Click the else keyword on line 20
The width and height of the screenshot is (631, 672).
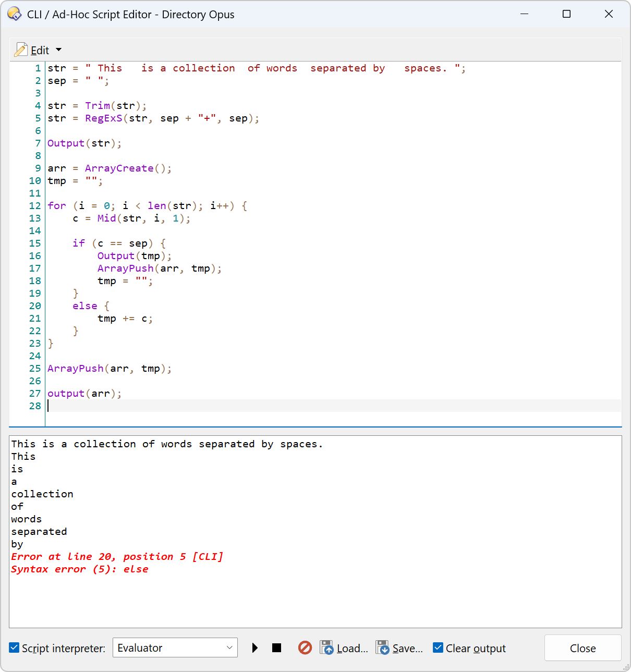coord(85,306)
